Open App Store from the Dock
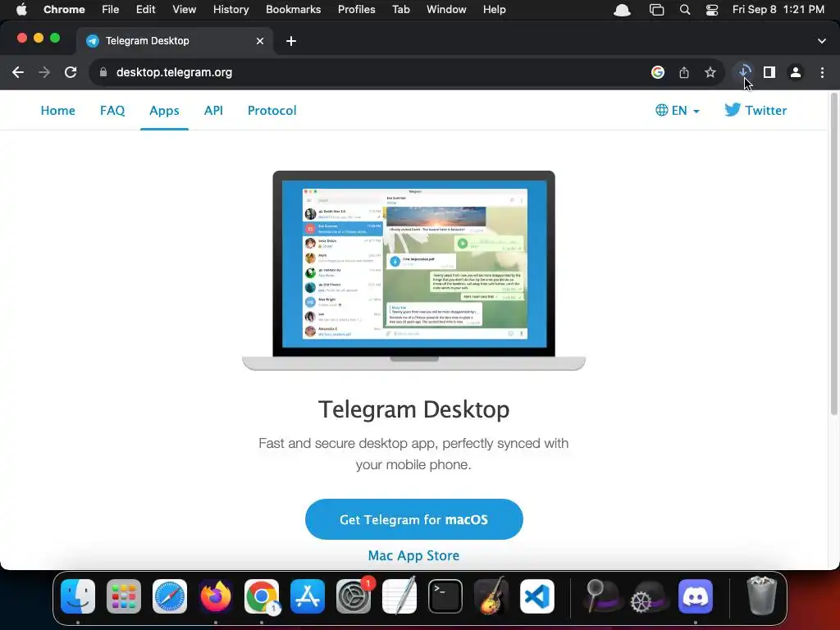 308,596
